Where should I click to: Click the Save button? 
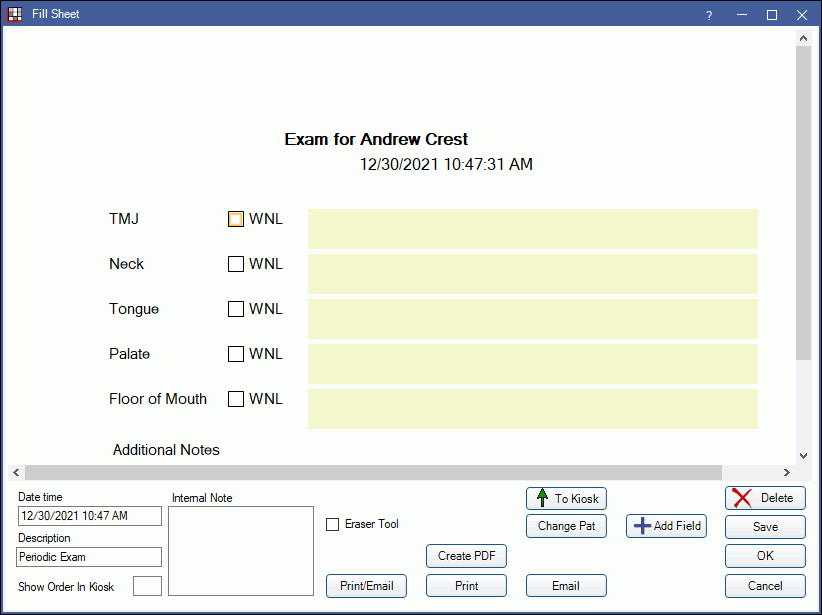coord(765,526)
